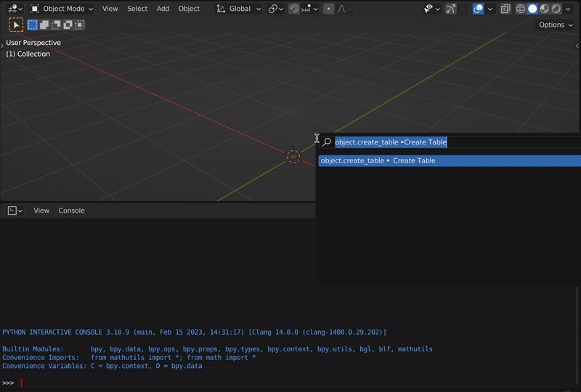This screenshot has height=392, width=581.
Task: Choose the invert selection mode
Action: coord(68,25)
